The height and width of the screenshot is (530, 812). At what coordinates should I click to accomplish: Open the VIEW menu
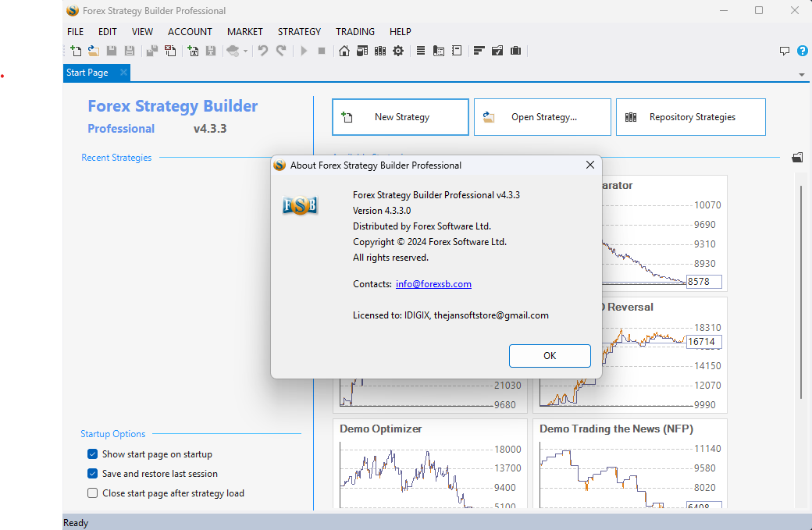pyautogui.click(x=142, y=31)
